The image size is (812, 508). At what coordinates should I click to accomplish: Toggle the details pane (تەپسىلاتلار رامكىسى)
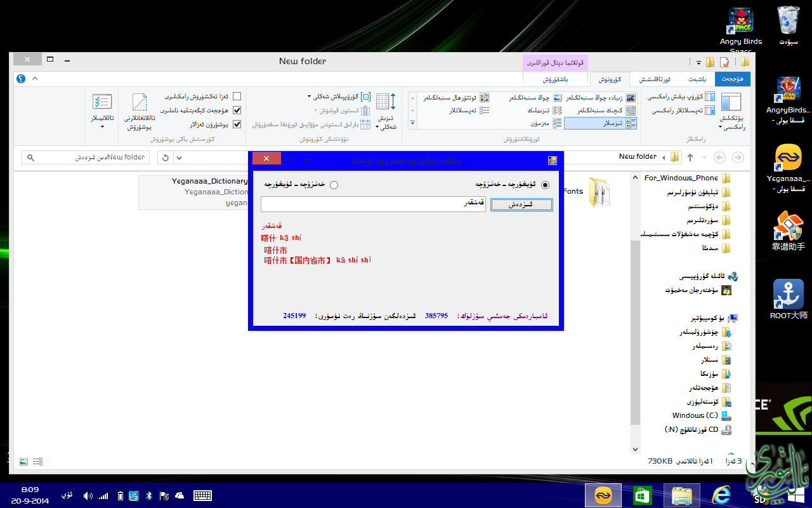point(683,110)
